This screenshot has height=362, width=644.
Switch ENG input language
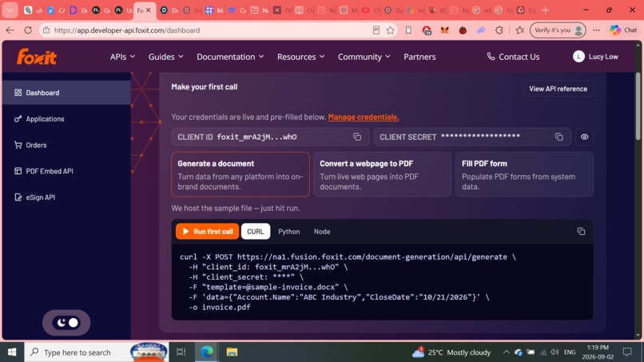(570, 352)
